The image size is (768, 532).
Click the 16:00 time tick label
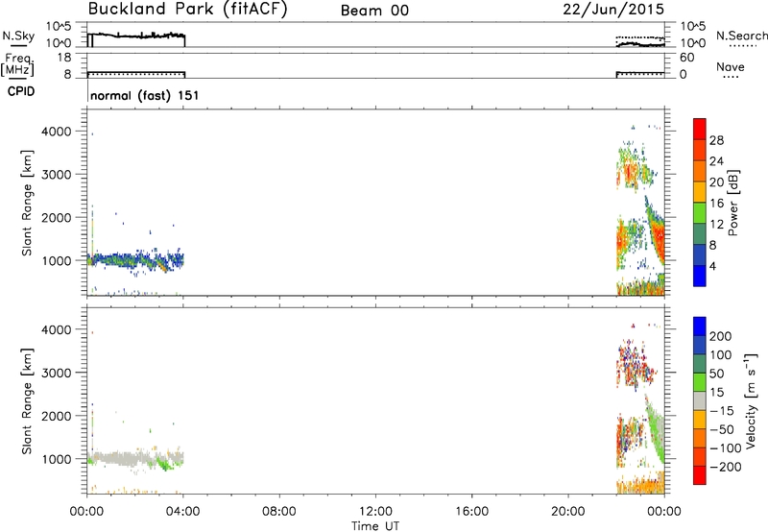coord(471,512)
